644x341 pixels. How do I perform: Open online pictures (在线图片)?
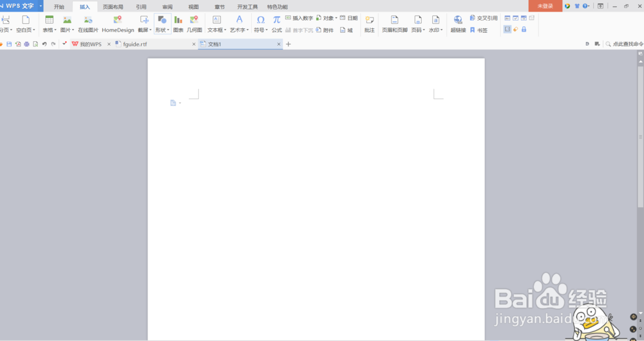(88, 24)
